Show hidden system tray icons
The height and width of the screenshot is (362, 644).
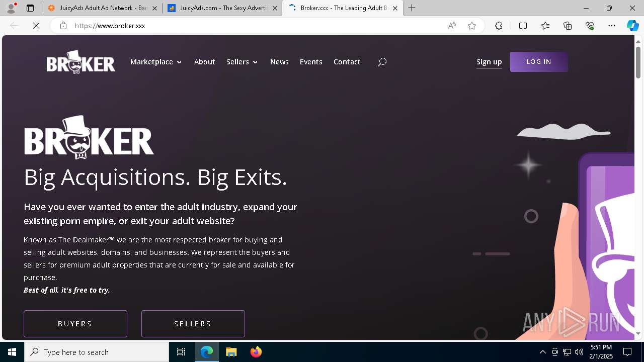(x=542, y=352)
